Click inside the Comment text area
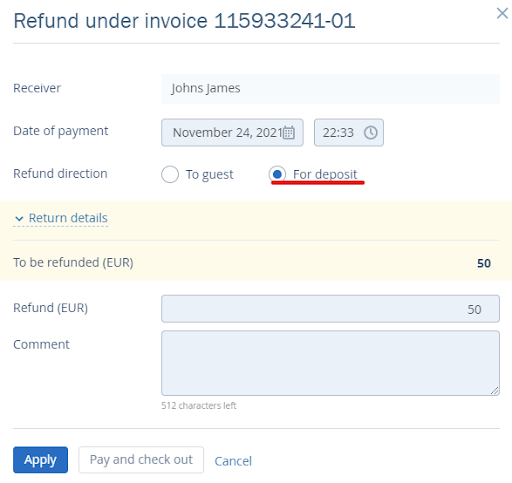Screen dimensions: 512x483 tap(330, 363)
